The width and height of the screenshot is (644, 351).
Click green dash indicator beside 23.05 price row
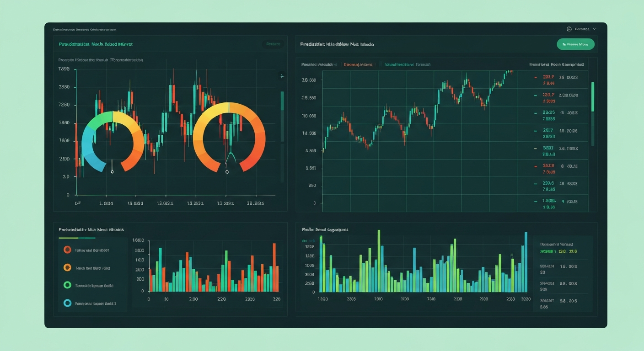pos(536,112)
